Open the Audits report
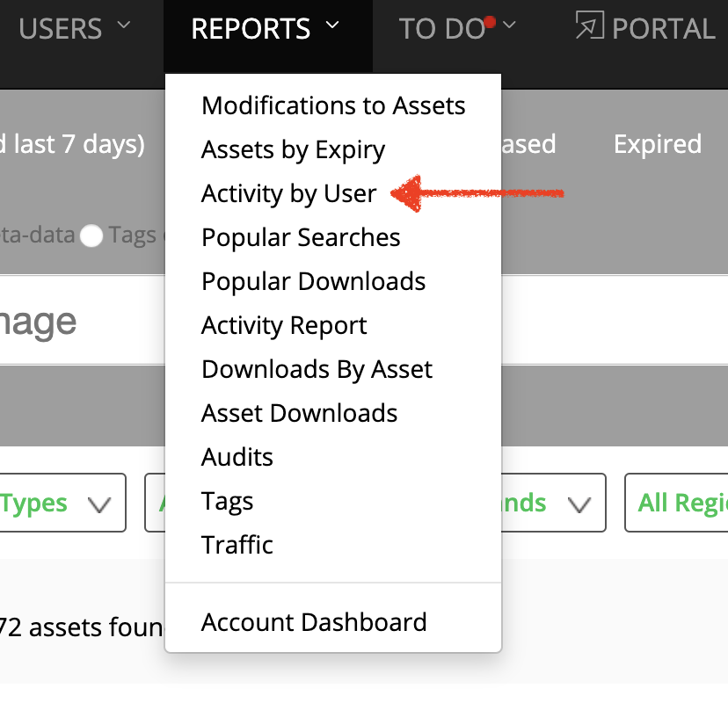Image resolution: width=728 pixels, height=703 pixels. click(237, 458)
